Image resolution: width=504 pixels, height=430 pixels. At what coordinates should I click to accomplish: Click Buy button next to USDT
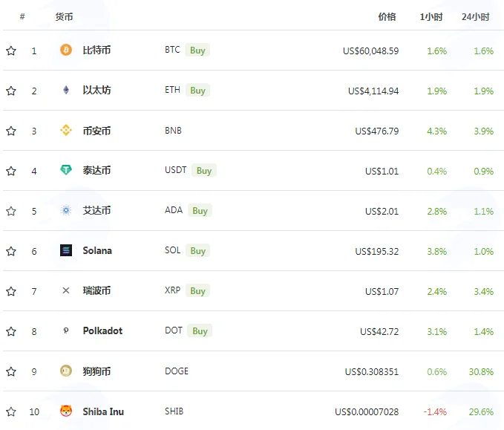(x=204, y=171)
